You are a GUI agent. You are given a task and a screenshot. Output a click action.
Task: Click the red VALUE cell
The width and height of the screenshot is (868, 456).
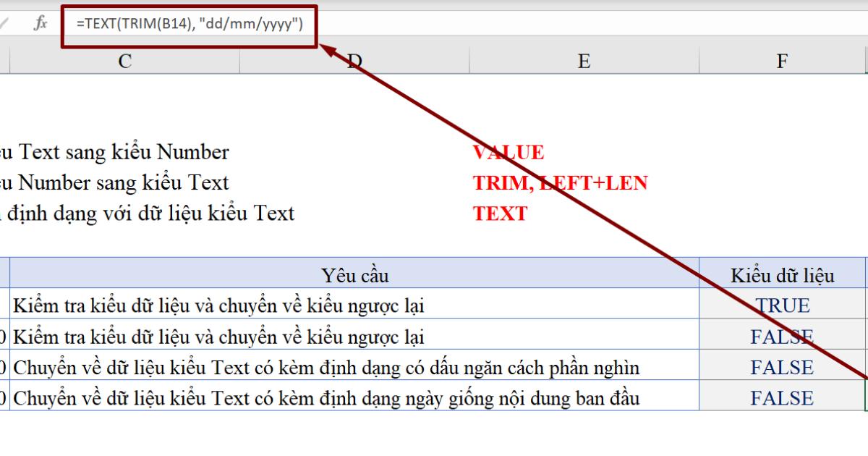(x=508, y=153)
